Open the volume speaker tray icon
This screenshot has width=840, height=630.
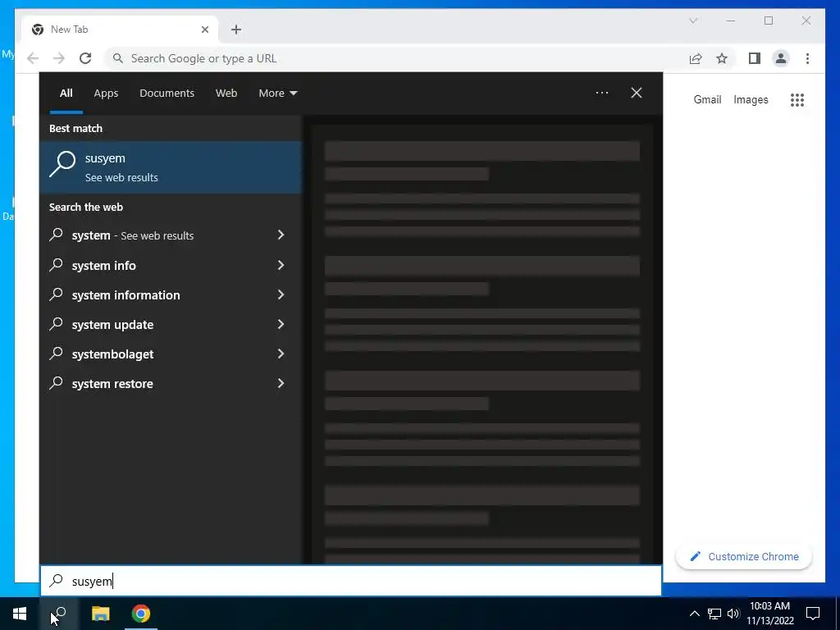[733, 614]
